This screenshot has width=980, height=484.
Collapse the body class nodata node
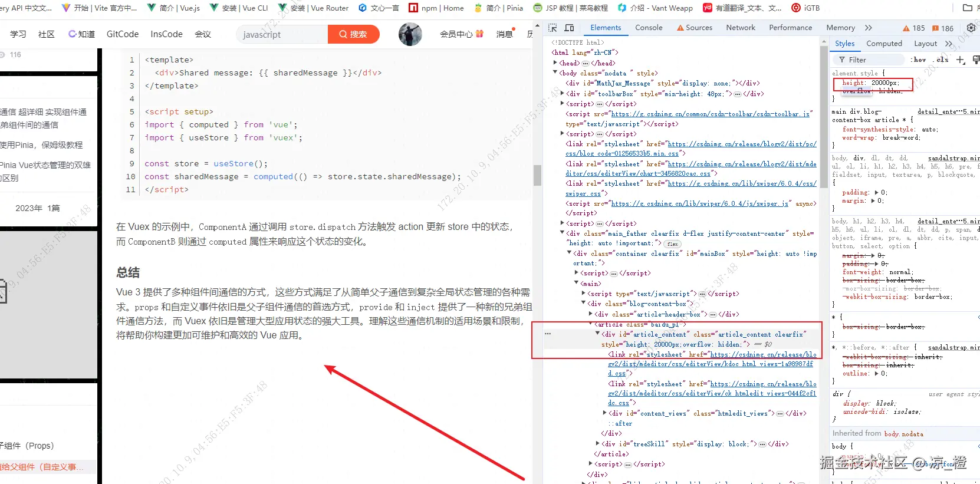coord(555,73)
